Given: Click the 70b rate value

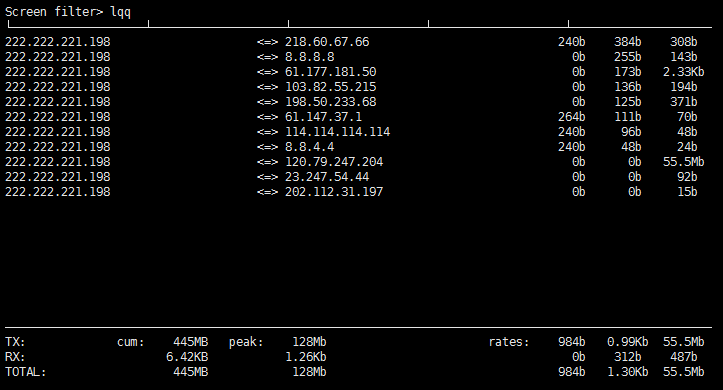Looking at the screenshot, I should 687,117.
